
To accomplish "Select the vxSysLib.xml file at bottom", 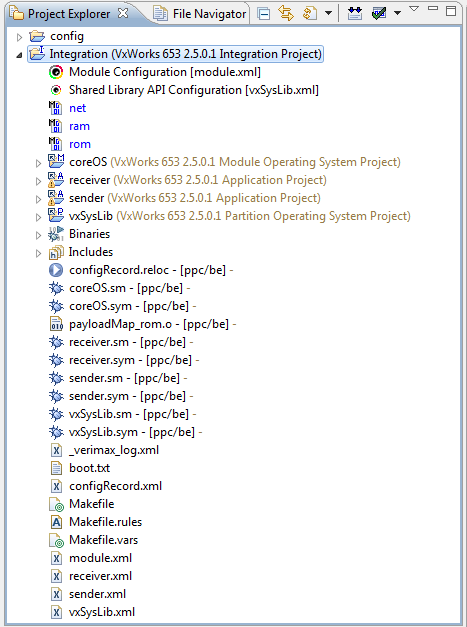I will tap(102, 612).
